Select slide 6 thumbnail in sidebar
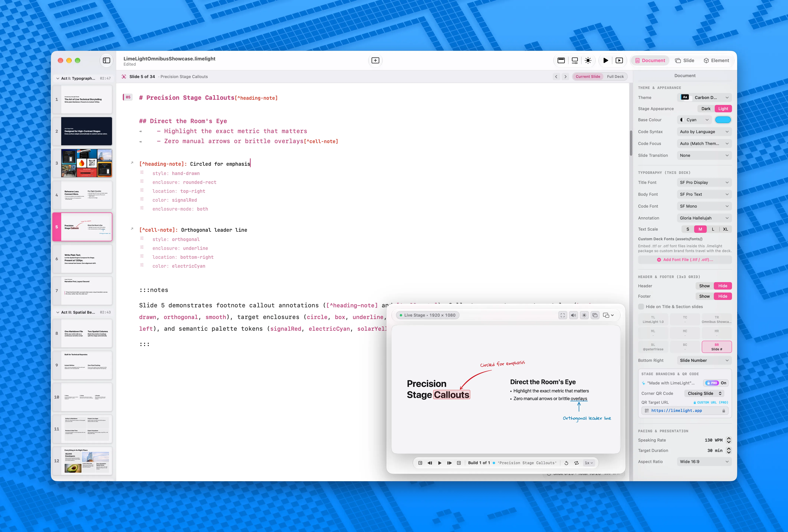 pos(86,259)
